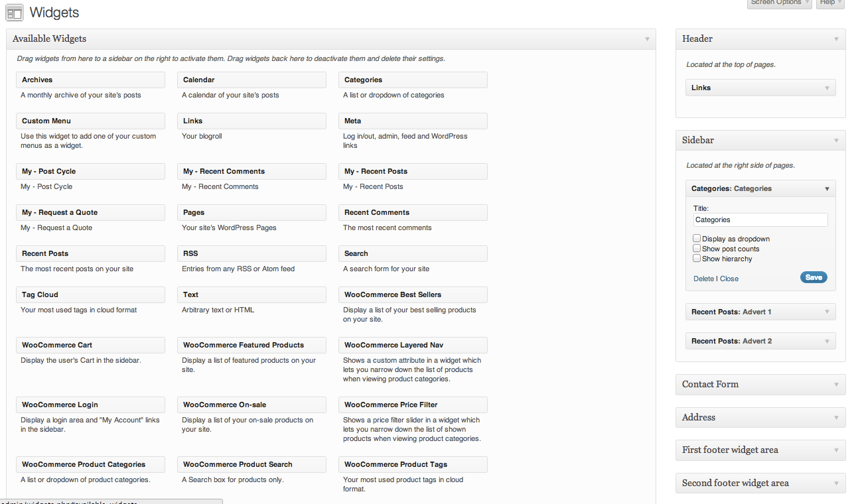854x504 pixels.
Task: Enable the Display as dropdown checkbox
Action: pos(697,239)
